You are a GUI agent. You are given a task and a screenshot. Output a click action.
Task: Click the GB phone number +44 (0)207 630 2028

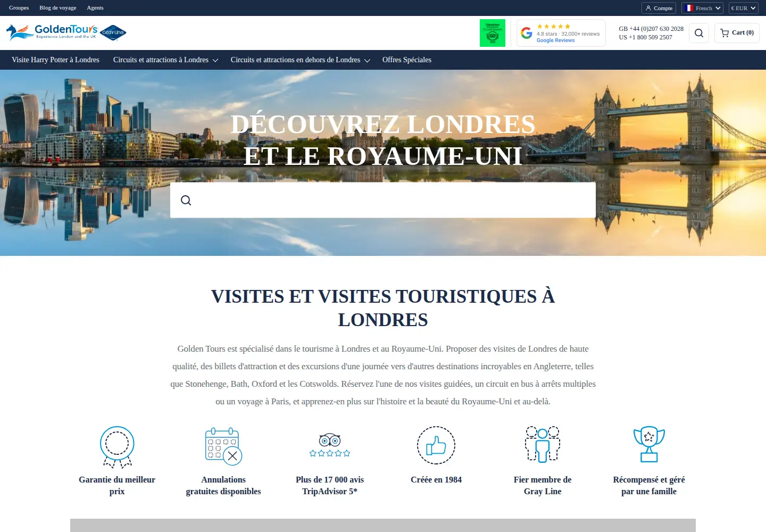click(x=651, y=29)
